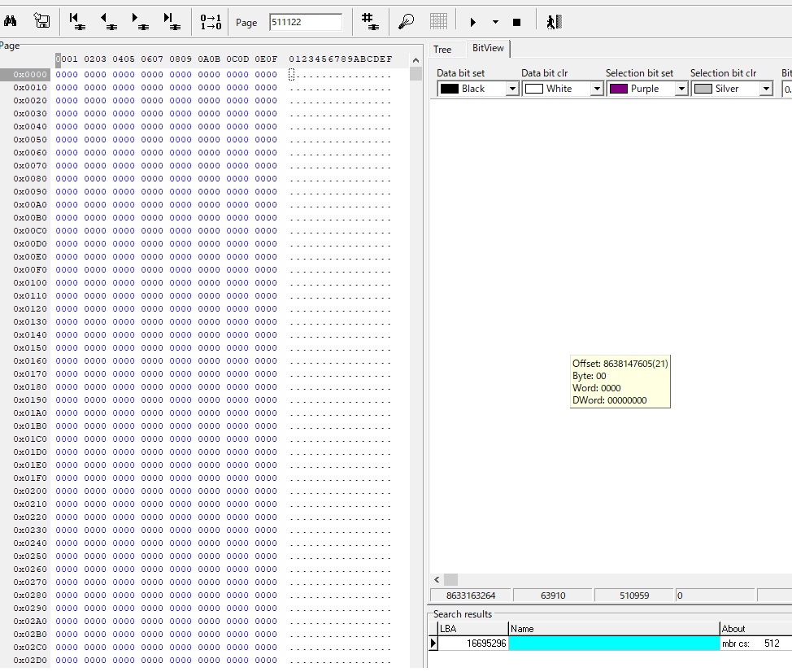Click the binoculars search icon
The width and height of the screenshot is (792, 672).
tap(11, 22)
